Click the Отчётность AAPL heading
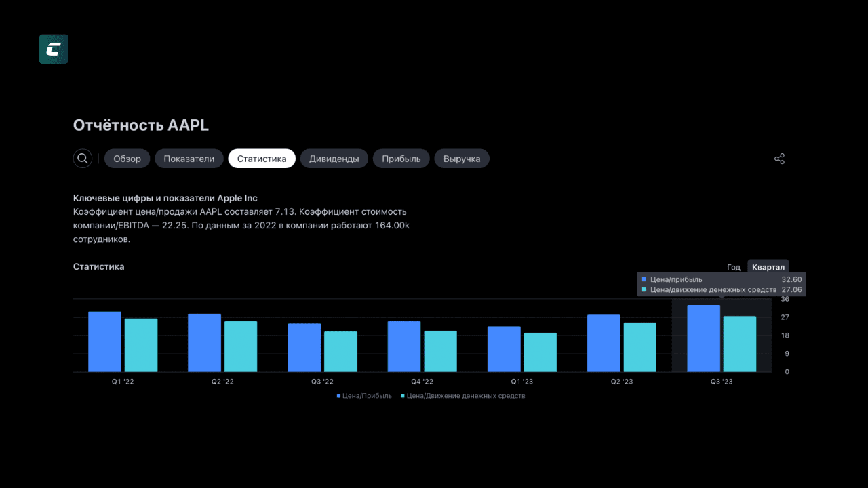The image size is (868, 488). 141,125
